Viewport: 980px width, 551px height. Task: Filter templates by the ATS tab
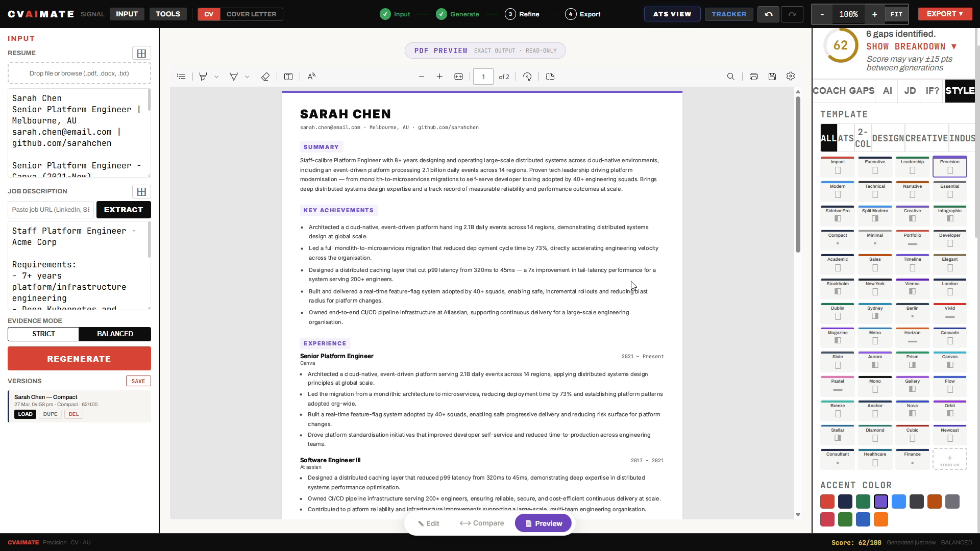pos(846,138)
